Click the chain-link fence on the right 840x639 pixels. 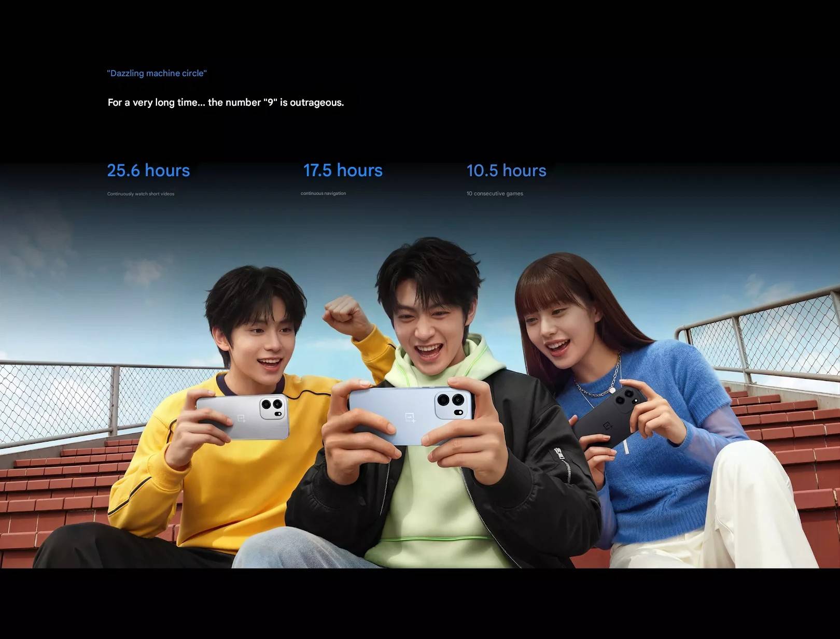pos(778,337)
